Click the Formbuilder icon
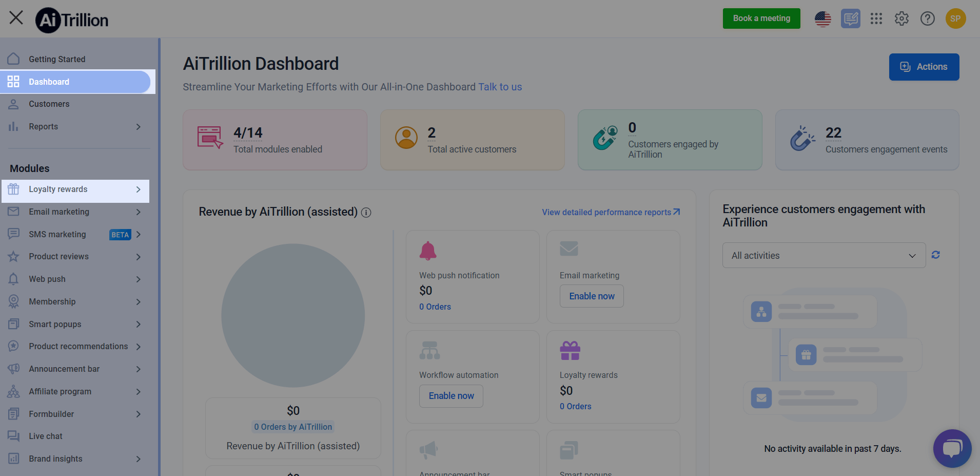Viewport: 980px width, 476px height. (x=14, y=414)
